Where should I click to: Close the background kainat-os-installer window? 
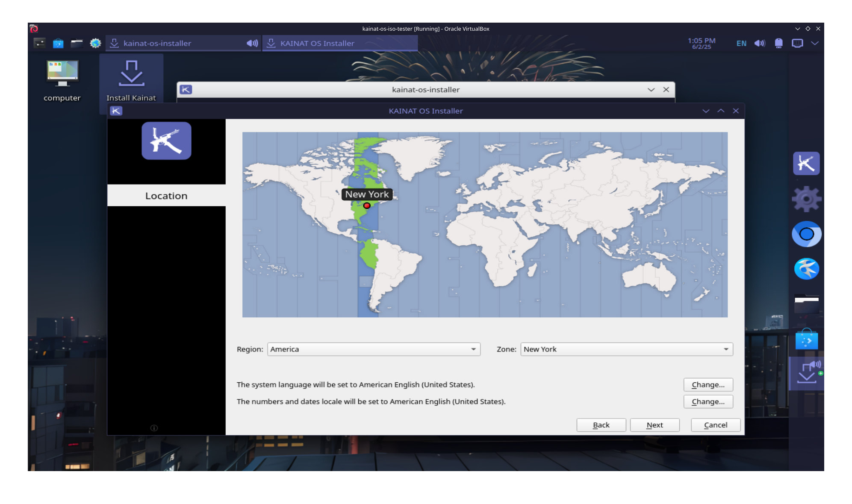pos(666,90)
